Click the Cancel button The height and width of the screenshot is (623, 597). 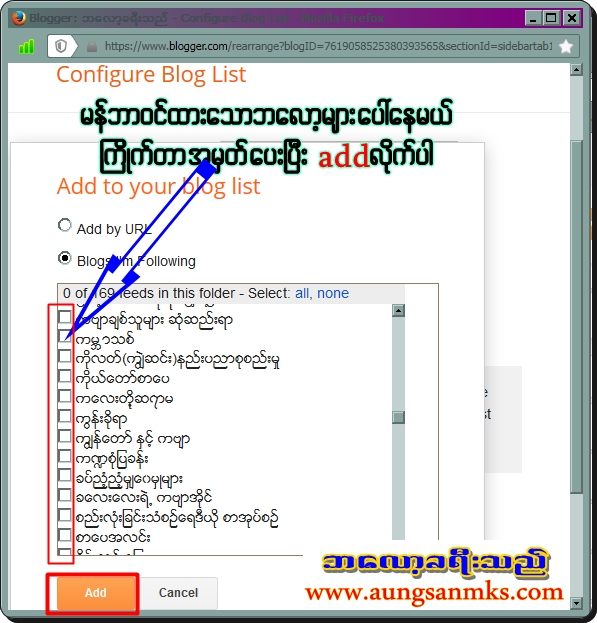point(178,593)
